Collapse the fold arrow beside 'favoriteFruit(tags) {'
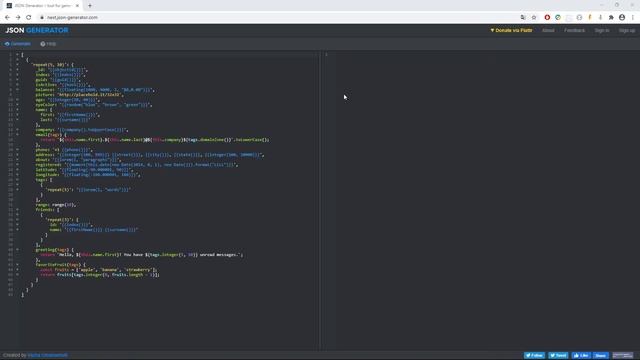The image size is (640, 360). pyautogui.click(x=17, y=264)
